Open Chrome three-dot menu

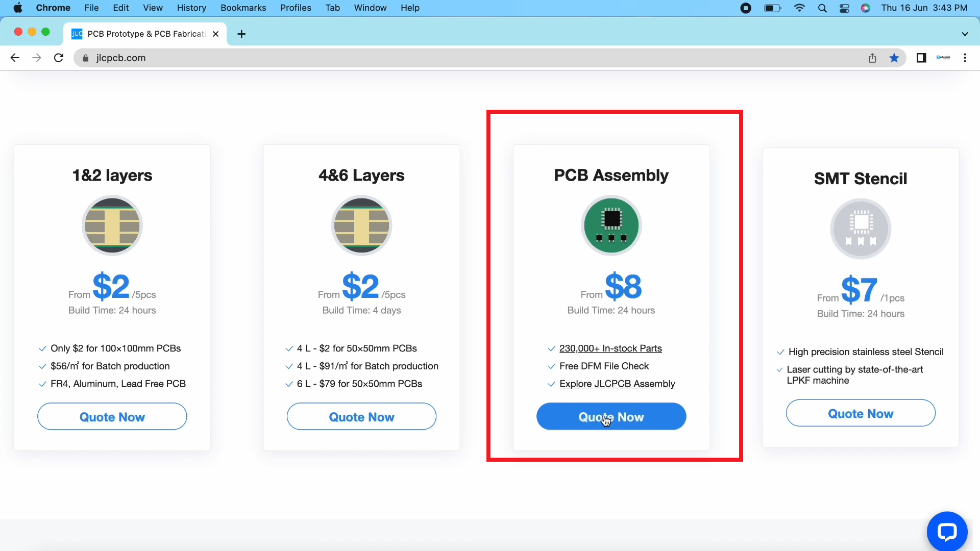point(965,58)
